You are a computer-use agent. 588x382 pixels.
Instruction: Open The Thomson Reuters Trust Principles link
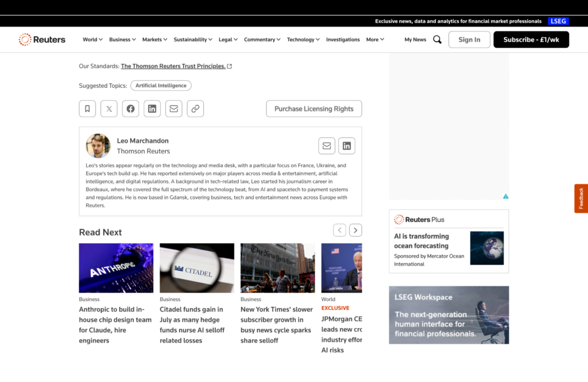(x=173, y=66)
